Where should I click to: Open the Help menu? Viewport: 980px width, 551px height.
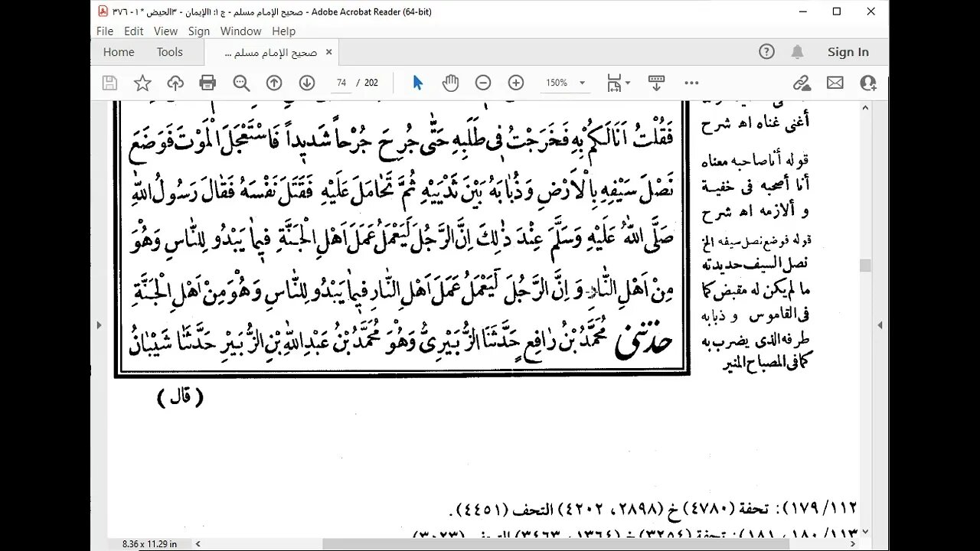pyautogui.click(x=283, y=31)
